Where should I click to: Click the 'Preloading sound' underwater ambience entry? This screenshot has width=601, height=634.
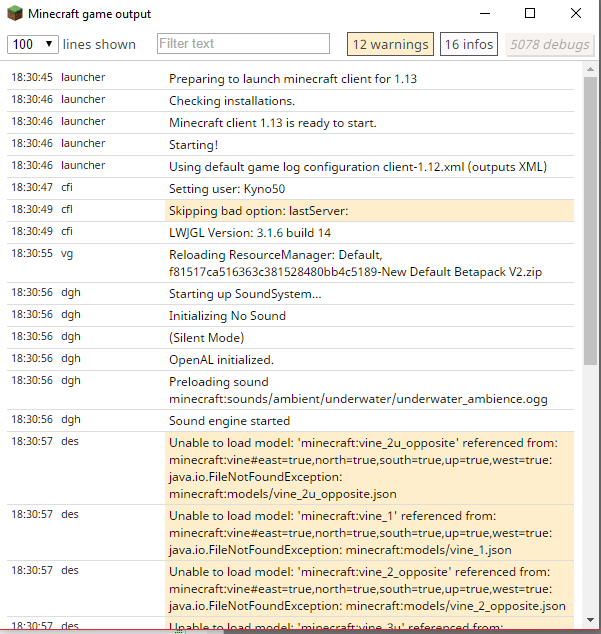pyautogui.click(x=357, y=390)
